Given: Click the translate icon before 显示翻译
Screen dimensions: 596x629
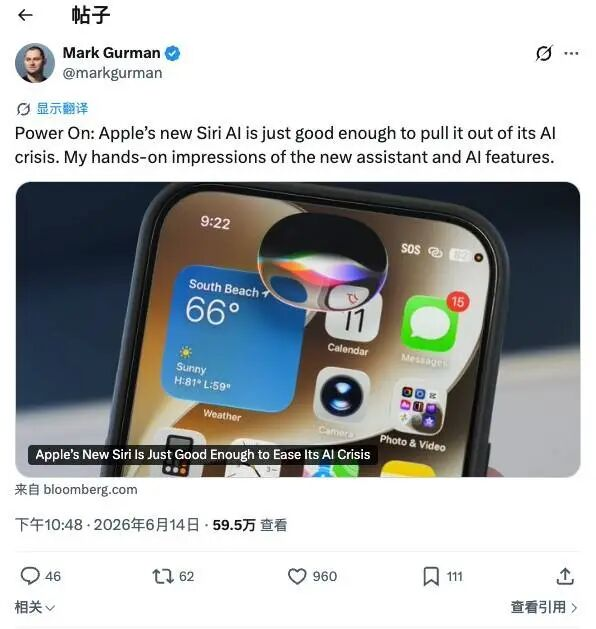Looking at the screenshot, I should 23,109.
